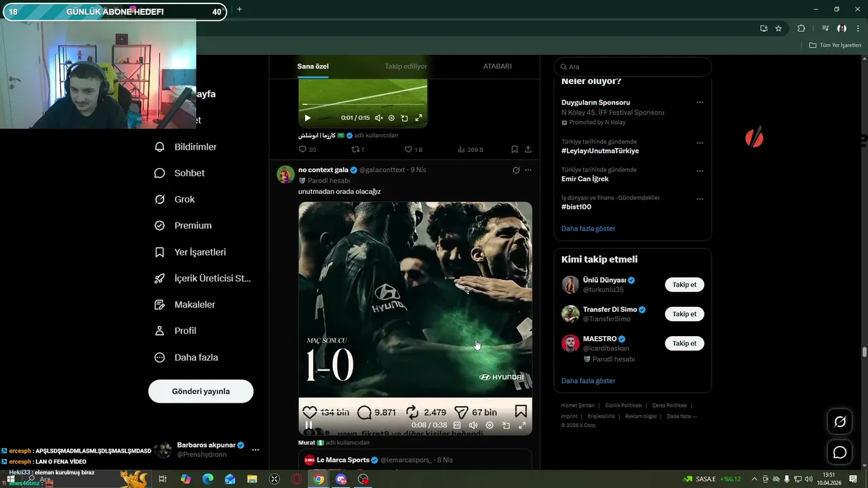Open picture-in-picture on 0:15 video
This screenshot has height=488, width=868.
click(404, 118)
